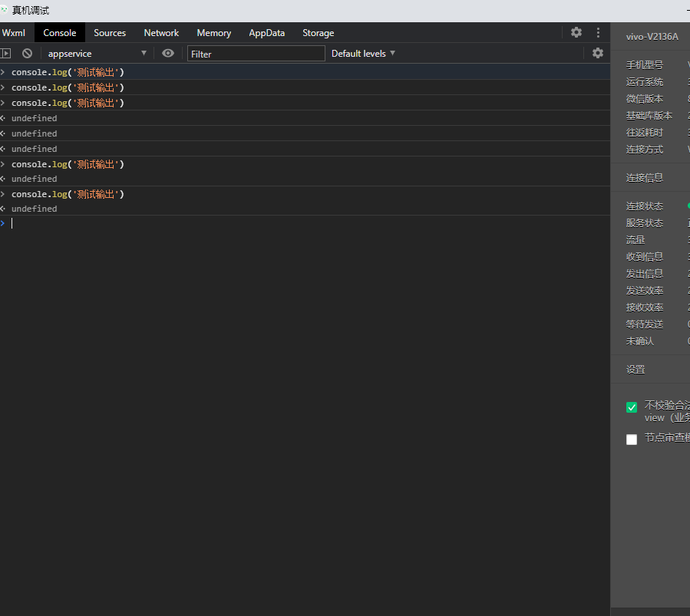
Task: Click the 连接状态 label
Action: tap(644, 206)
